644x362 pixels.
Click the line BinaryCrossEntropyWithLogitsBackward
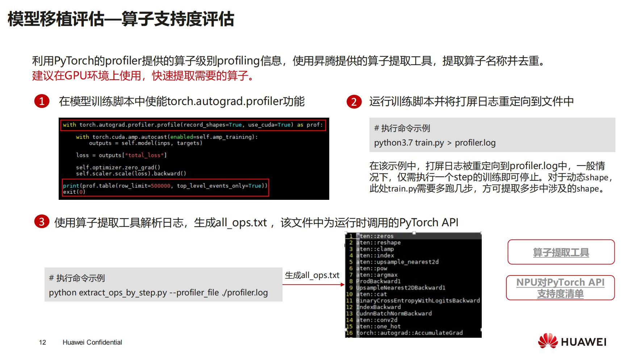pos(418,300)
